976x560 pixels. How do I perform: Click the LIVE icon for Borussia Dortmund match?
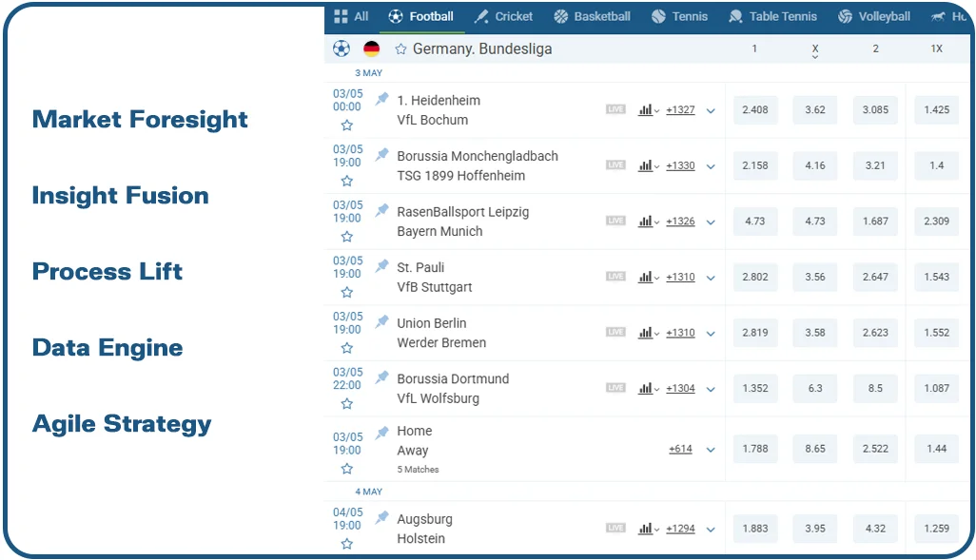click(615, 388)
